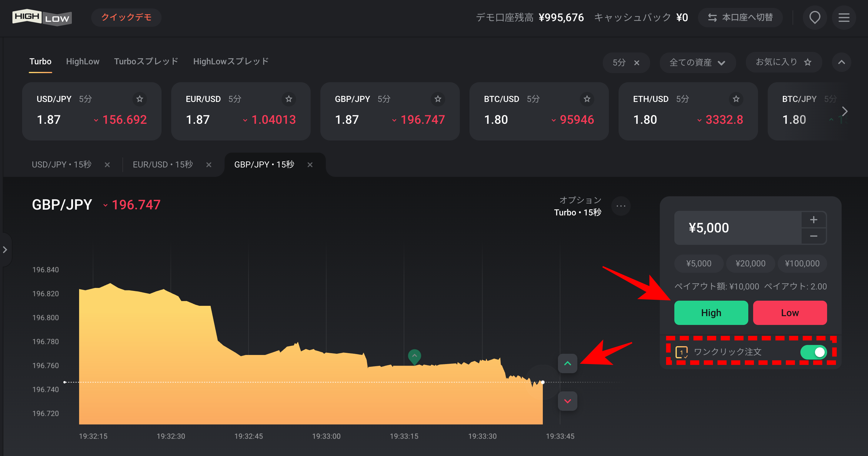Screen dimensions: 868x456
Task: Decrease amount with minus button
Action: (x=813, y=236)
